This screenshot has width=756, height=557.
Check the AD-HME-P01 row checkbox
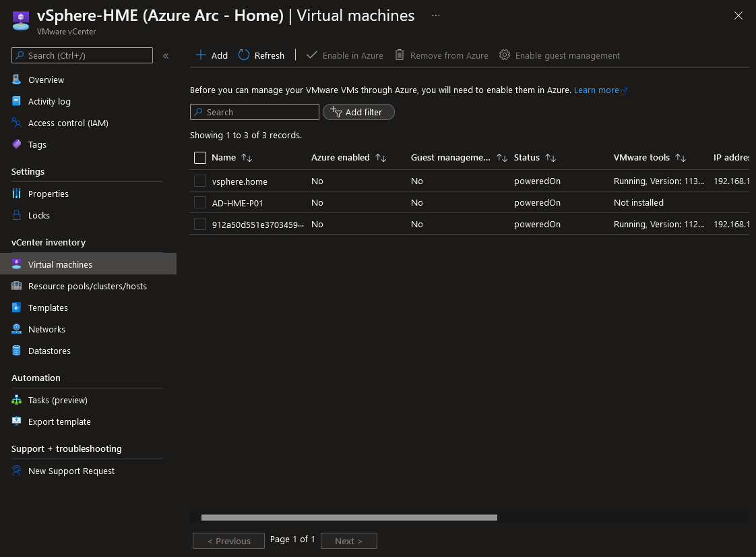(200, 202)
